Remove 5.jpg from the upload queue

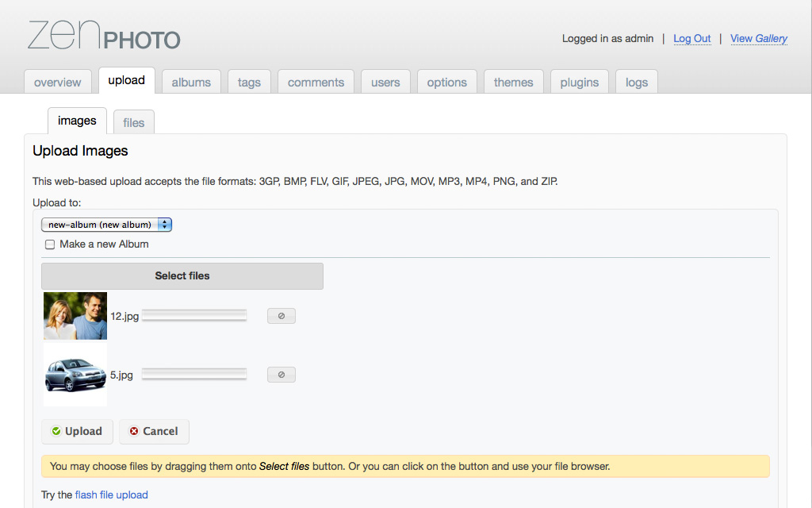click(x=281, y=375)
